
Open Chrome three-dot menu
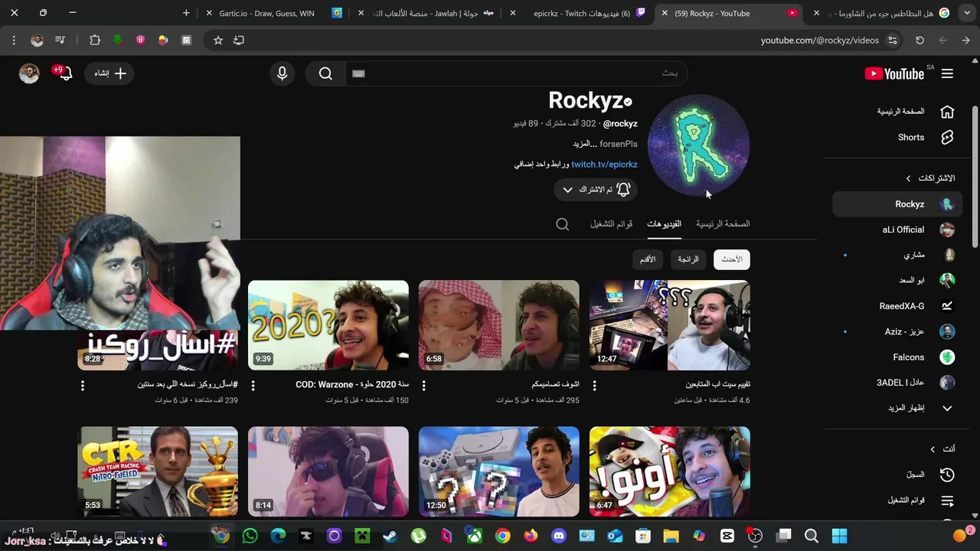point(14,41)
